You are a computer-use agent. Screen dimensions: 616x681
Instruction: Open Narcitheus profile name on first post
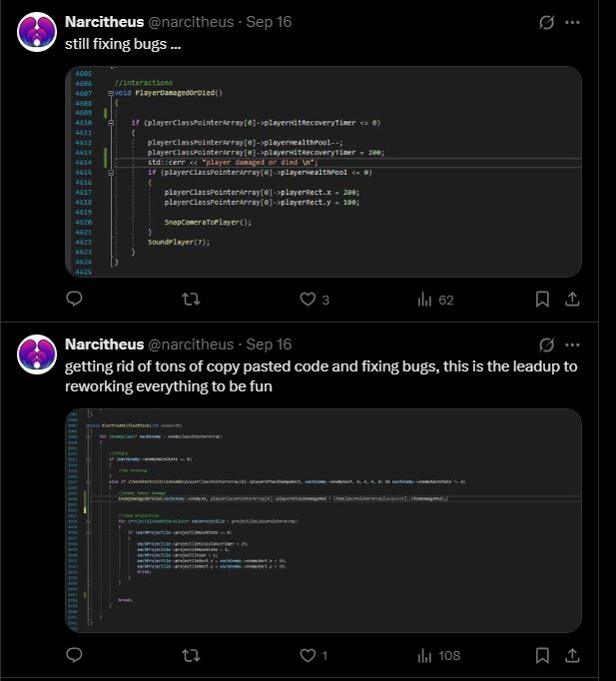tap(104, 22)
